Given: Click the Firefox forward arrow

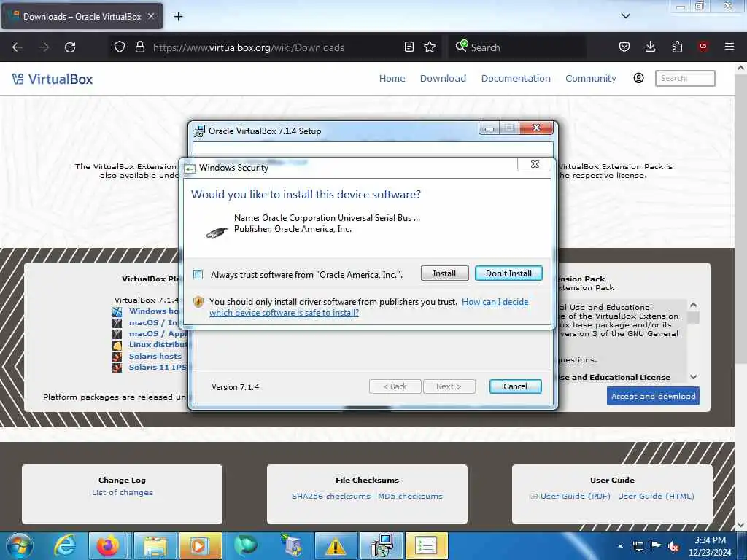Looking at the screenshot, I should pos(43,47).
